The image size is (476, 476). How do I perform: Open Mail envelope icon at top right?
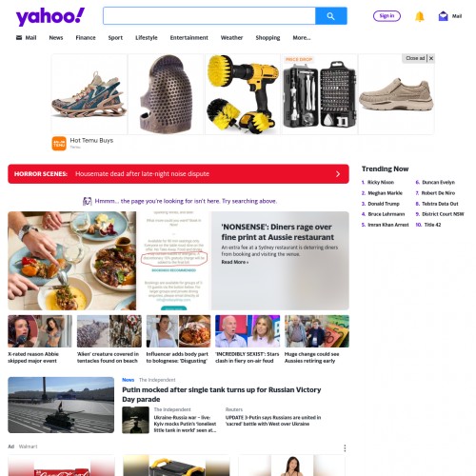coord(443,16)
